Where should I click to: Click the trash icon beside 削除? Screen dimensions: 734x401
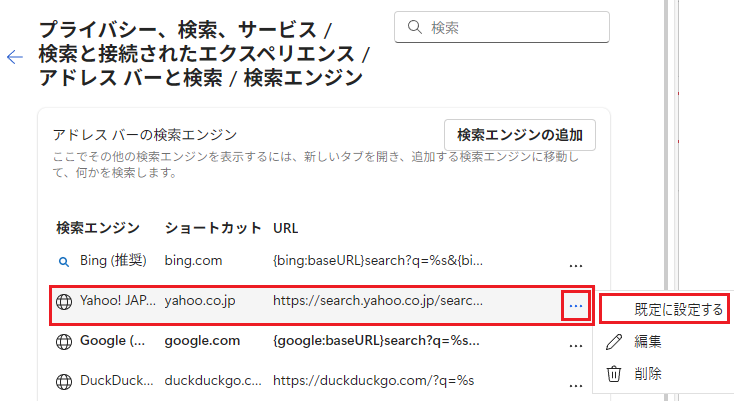[x=614, y=374]
